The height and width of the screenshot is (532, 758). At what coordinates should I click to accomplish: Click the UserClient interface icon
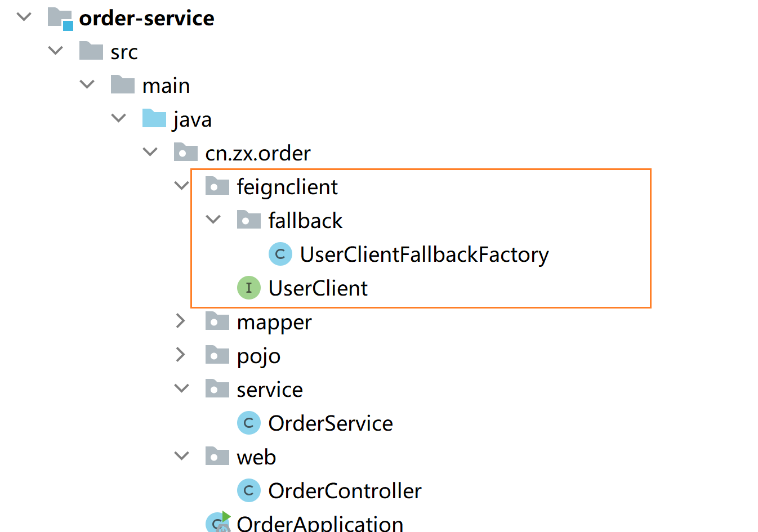point(248,288)
